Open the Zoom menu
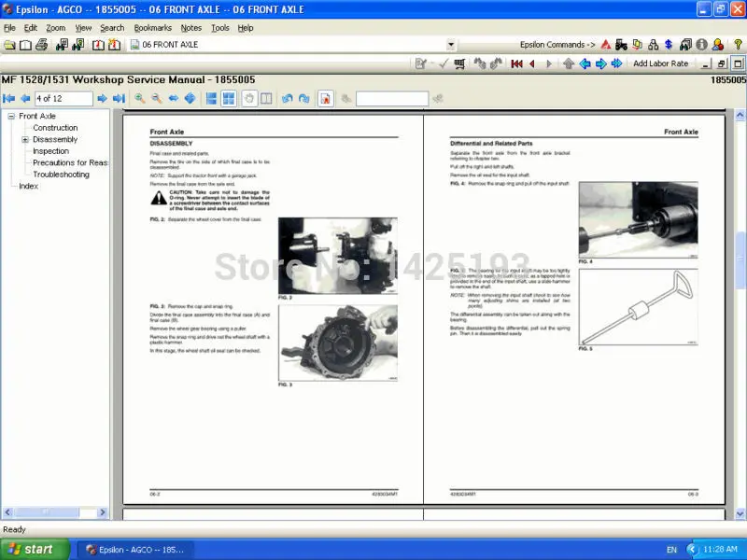Screen dimensions: 747x560 point(55,28)
